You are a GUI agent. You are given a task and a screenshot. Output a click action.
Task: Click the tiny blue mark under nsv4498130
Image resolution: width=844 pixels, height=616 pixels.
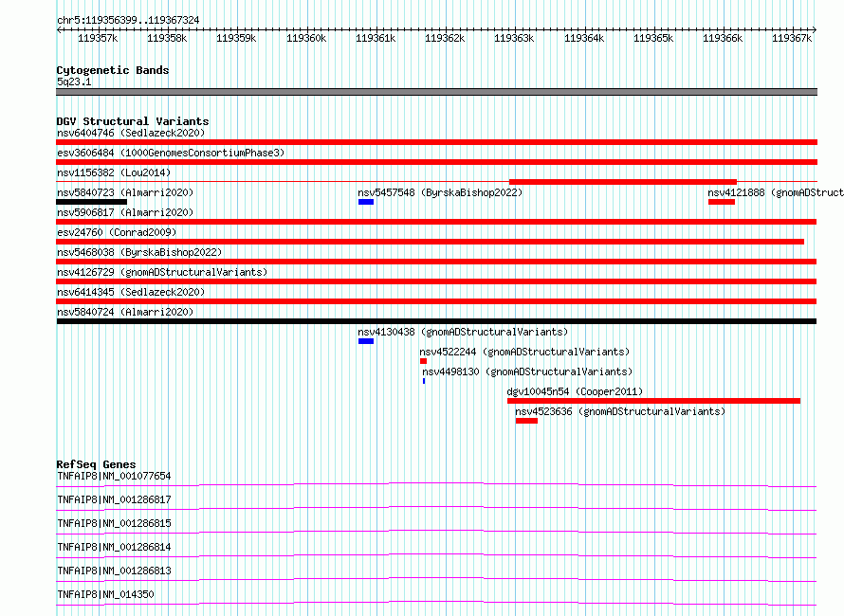pos(424,381)
